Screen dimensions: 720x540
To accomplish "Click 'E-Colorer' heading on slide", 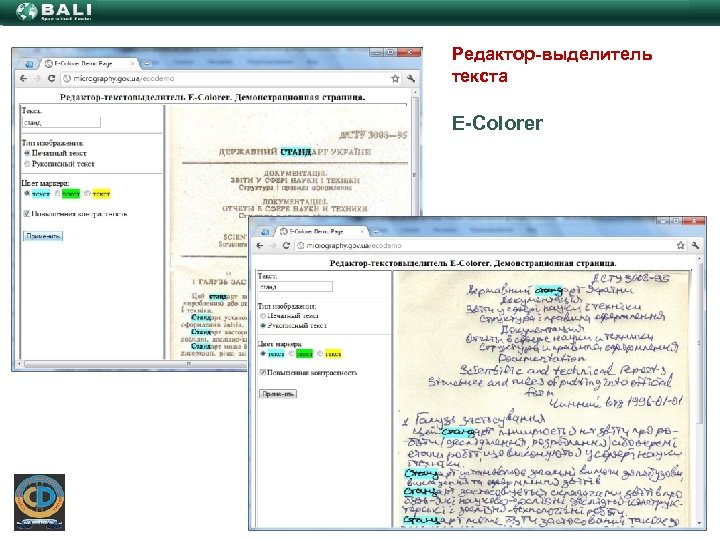I will pyautogui.click(x=497, y=123).
